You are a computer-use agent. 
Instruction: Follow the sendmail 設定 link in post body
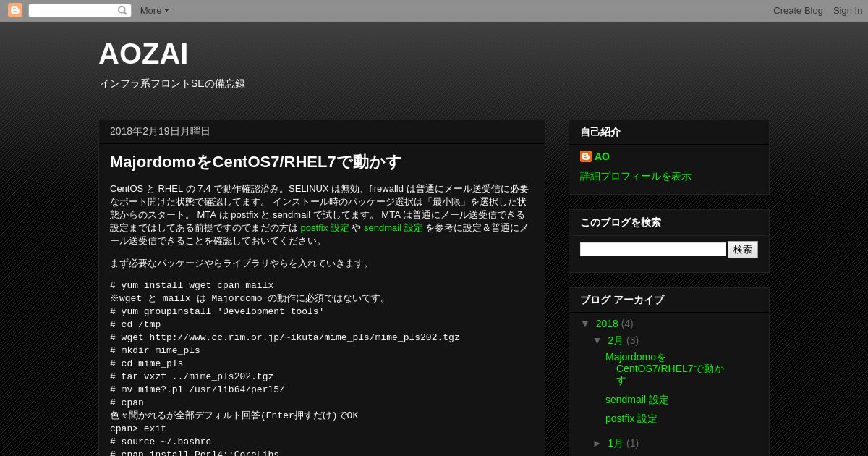(393, 227)
